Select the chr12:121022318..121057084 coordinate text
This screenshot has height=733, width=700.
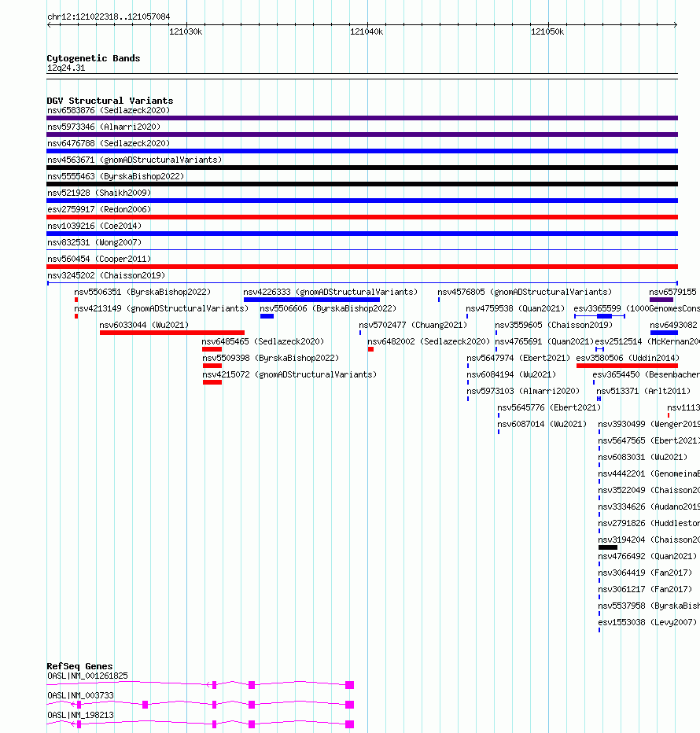[x=109, y=17]
